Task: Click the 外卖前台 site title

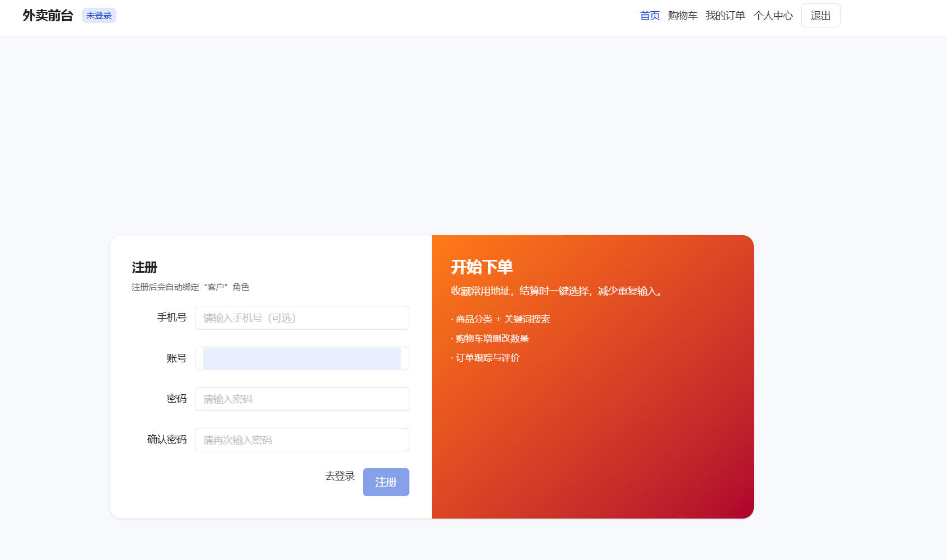Action: 48,16
